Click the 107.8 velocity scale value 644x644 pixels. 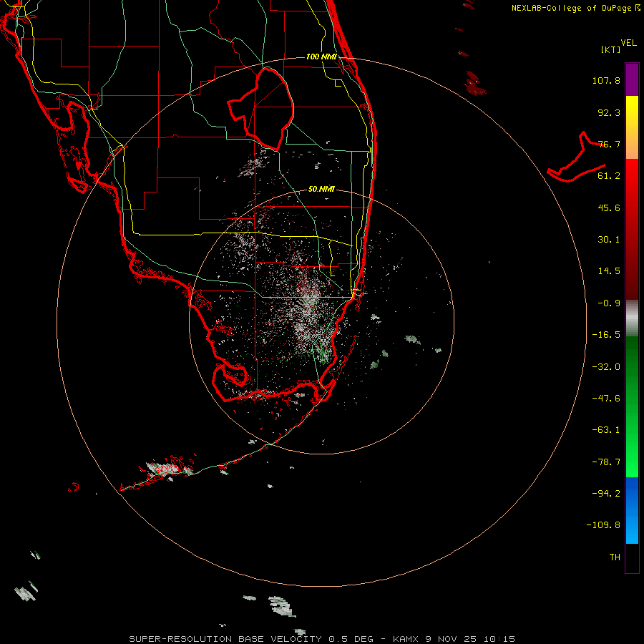coord(606,80)
